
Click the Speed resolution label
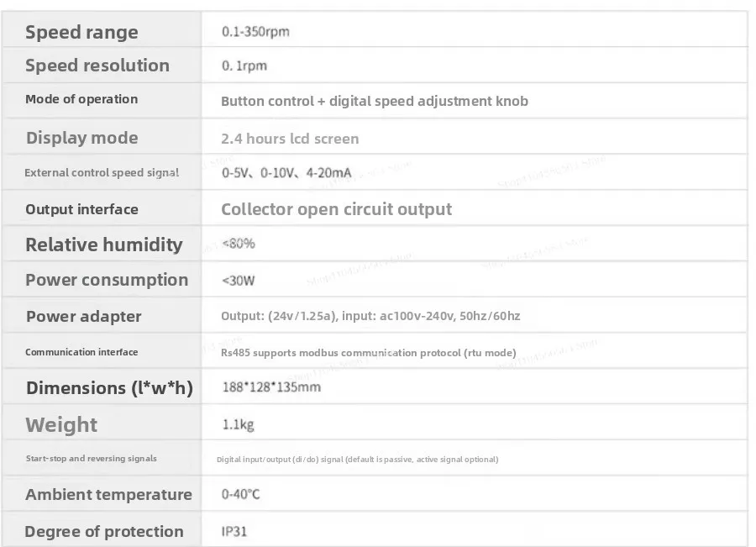pos(97,66)
